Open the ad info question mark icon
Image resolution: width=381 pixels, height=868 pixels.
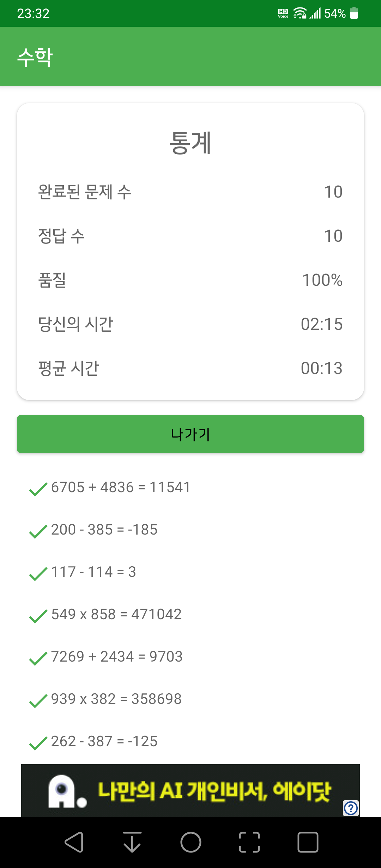[351, 808]
